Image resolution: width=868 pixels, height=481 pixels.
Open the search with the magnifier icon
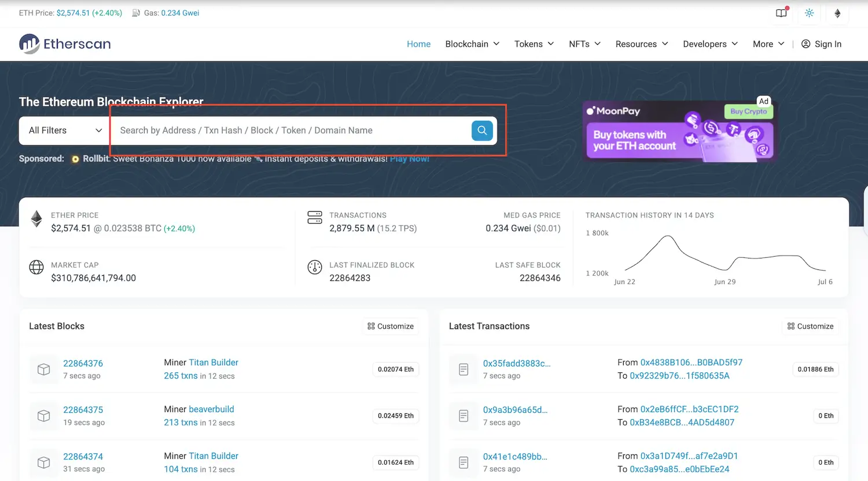pyautogui.click(x=482, y=131)
